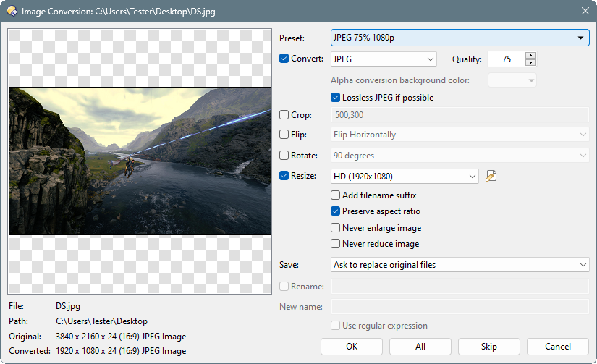
Task: Click the resize edit pencil icon
Action: (x=491, y=176)
